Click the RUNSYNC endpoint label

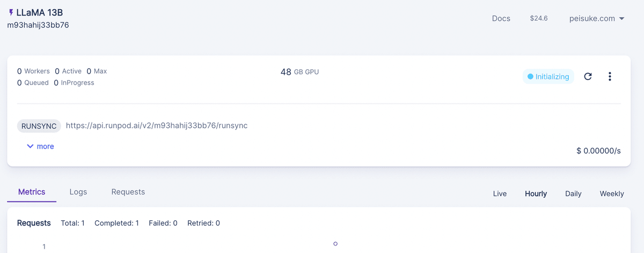[39, 126]
